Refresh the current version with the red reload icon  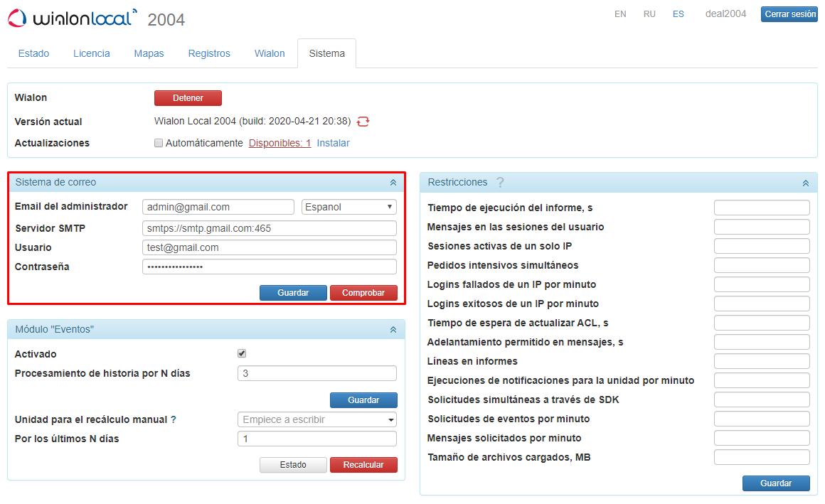363,122
